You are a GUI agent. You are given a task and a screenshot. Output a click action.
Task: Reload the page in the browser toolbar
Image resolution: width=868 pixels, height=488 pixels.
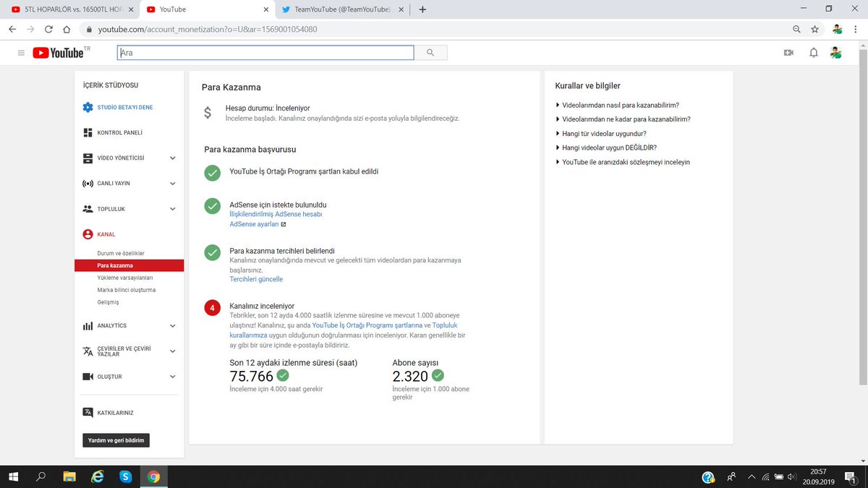click(x=48, y=30)
